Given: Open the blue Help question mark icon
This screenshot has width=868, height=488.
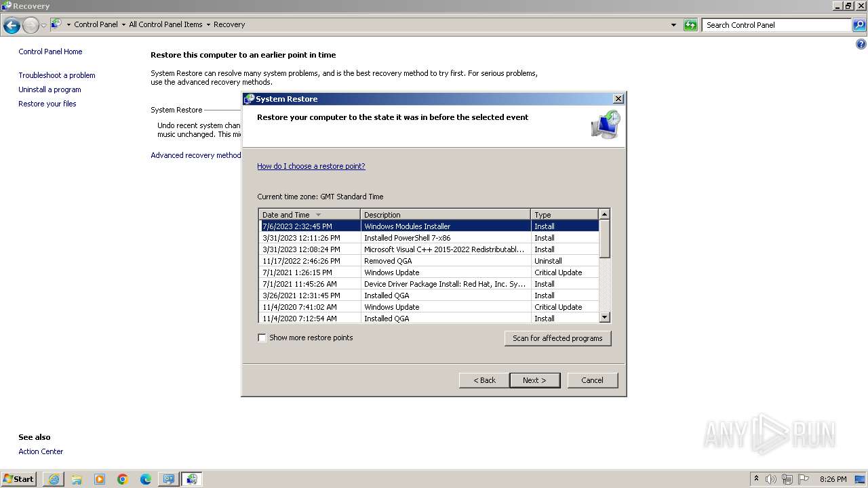Looking at the screenshot, I should (861, 45).
